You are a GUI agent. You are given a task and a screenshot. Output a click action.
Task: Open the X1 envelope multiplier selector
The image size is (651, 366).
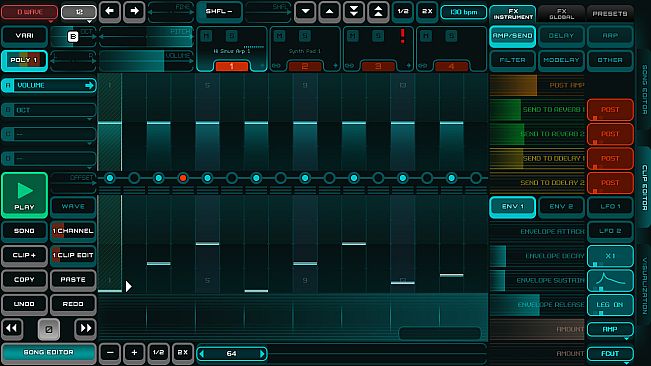coord(610,256)
